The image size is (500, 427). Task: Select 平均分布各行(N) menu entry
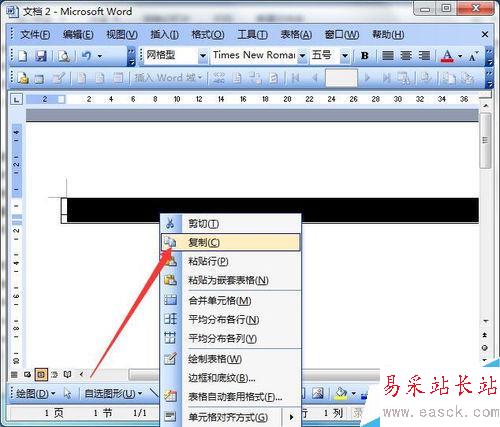click(x=231, y=320)
